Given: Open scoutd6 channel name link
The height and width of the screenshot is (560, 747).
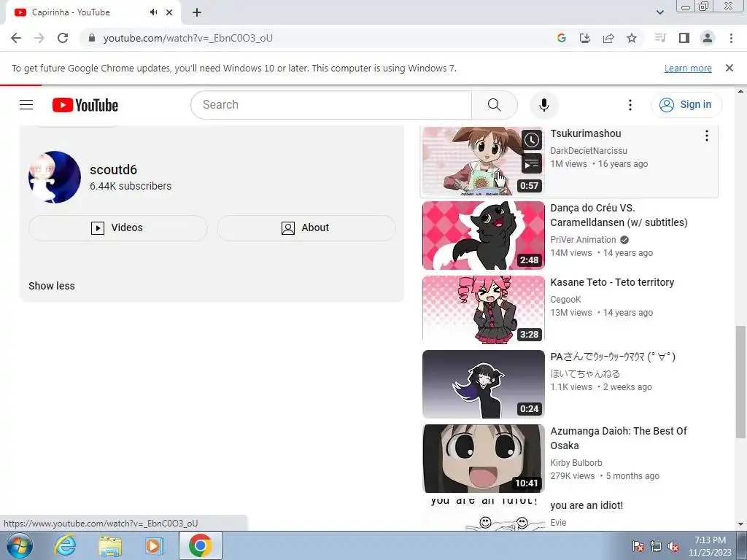Looking at the screenshot, I should point(113,169).
